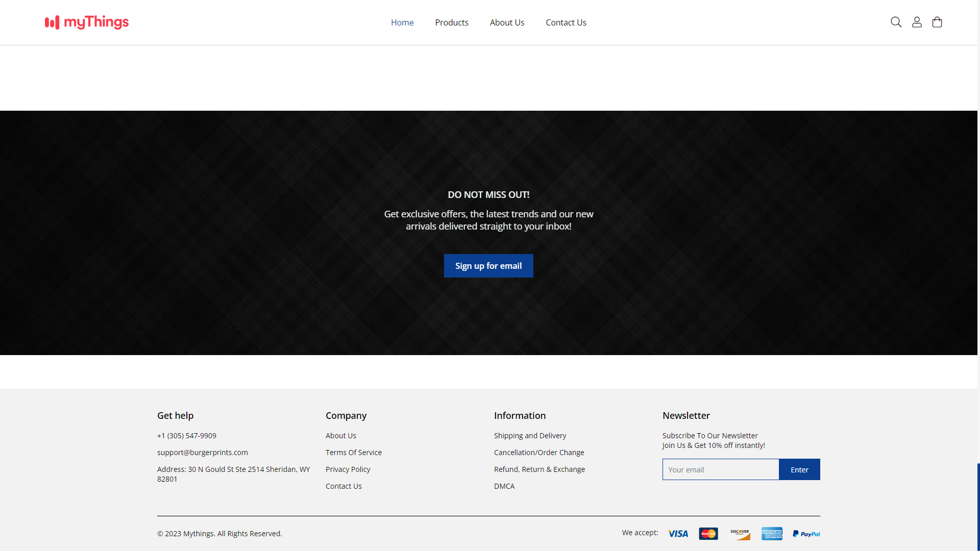Viewport: 980px width, 551px height.
Task: Click Subscribe To Our Newsletter text
Action: 710,436
